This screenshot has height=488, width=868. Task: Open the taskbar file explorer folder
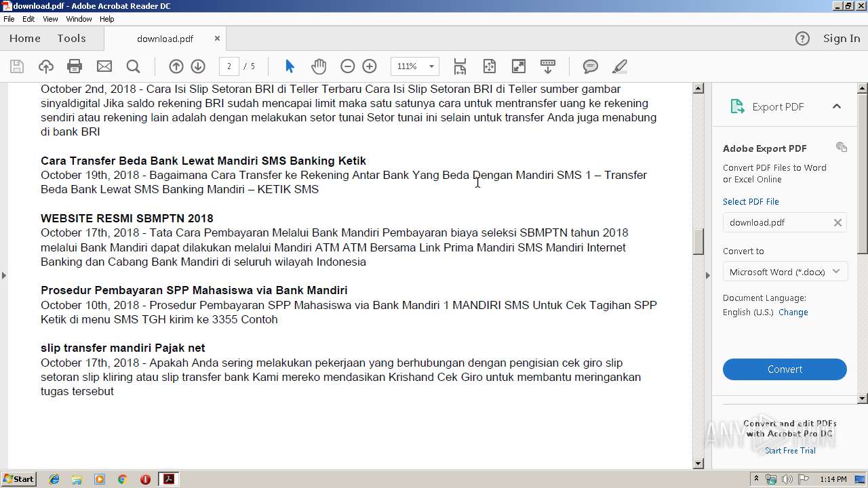tap(77, 479)
